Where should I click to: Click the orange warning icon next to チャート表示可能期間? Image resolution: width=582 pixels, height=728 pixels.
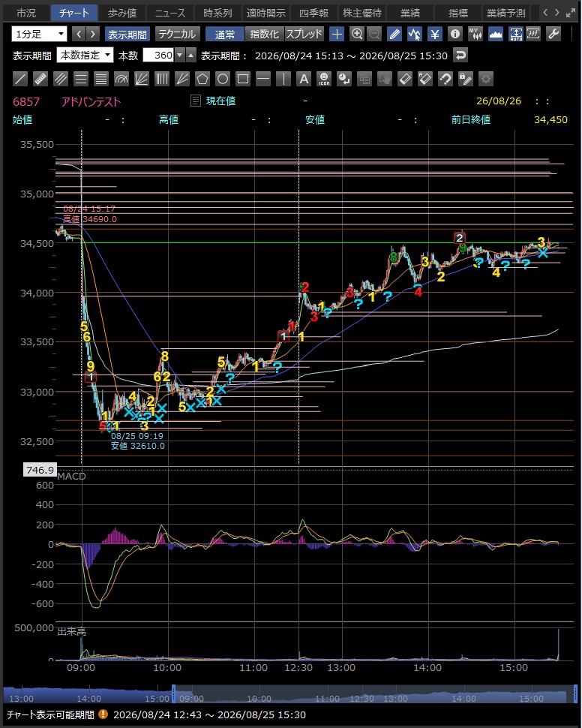[103, 714]
